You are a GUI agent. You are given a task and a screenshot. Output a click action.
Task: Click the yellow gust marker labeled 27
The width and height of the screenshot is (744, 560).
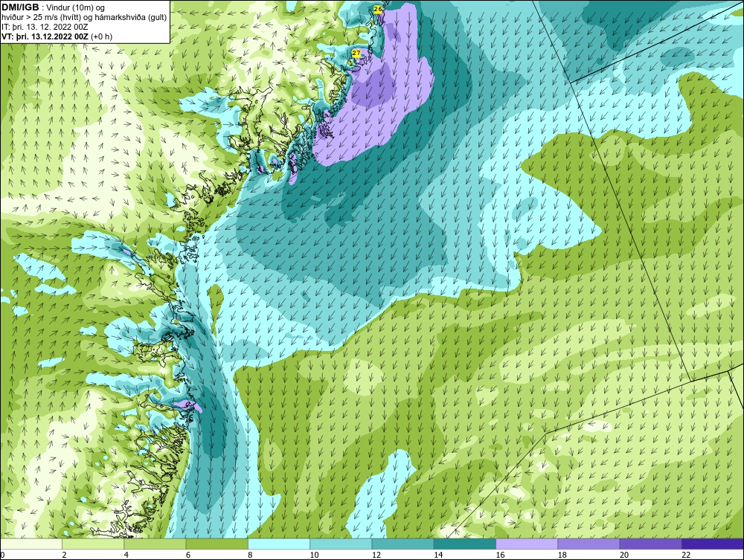click(356, 53)
